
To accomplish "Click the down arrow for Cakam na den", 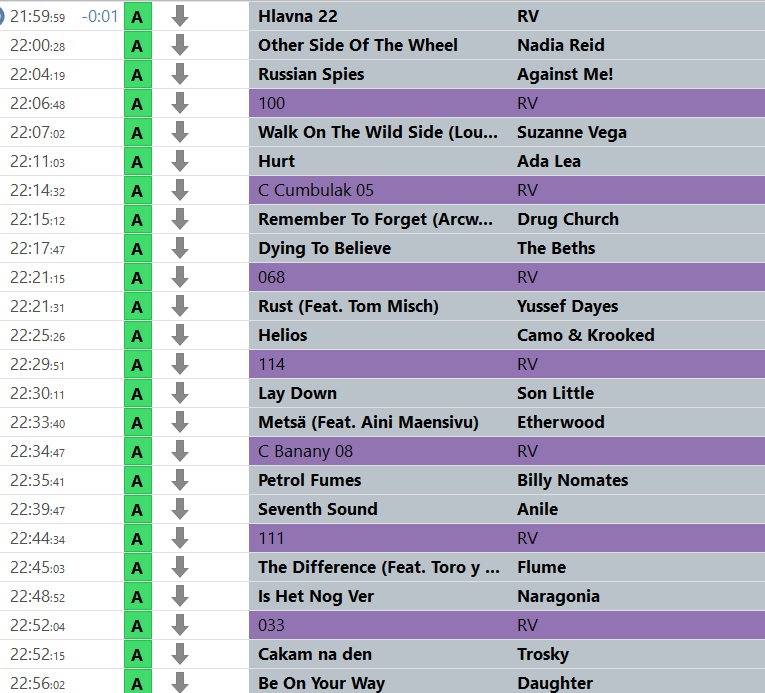I will [x=180, y=655].
